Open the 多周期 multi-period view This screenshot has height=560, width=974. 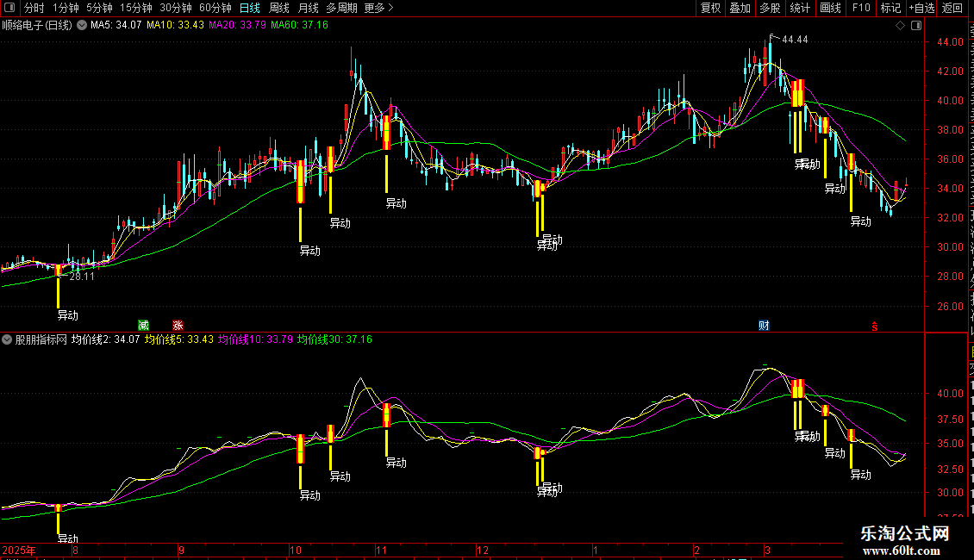341,8
